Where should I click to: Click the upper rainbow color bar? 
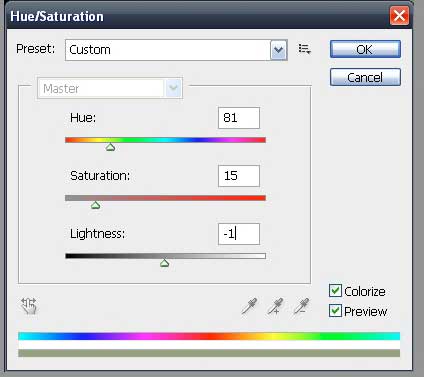tap(209, 336)
